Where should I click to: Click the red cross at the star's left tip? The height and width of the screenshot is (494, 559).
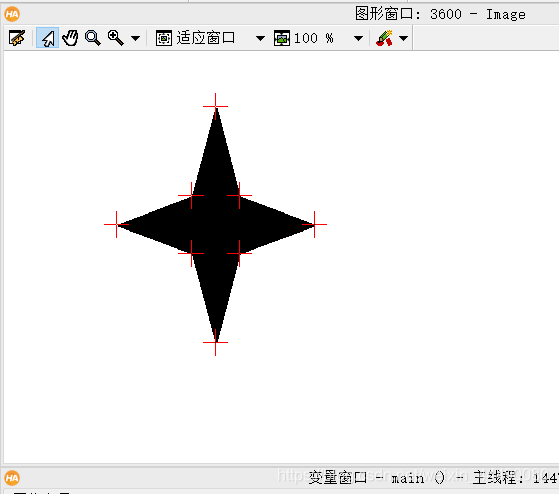(x=117, y=225)
